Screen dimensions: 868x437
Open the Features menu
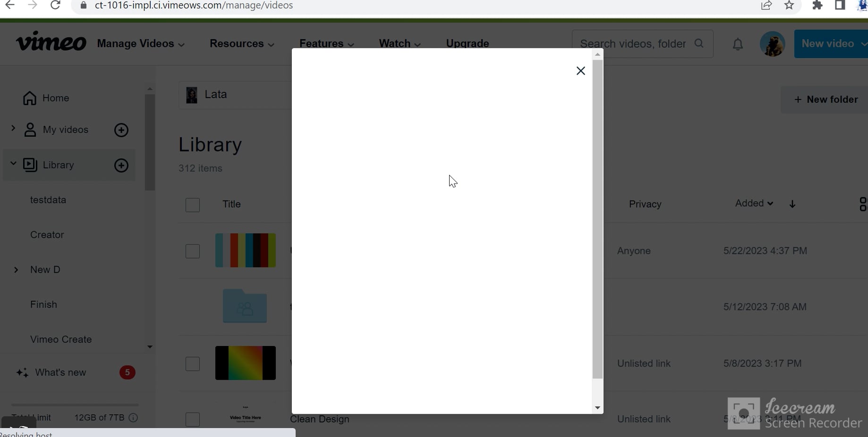click(x=327, y=43)
